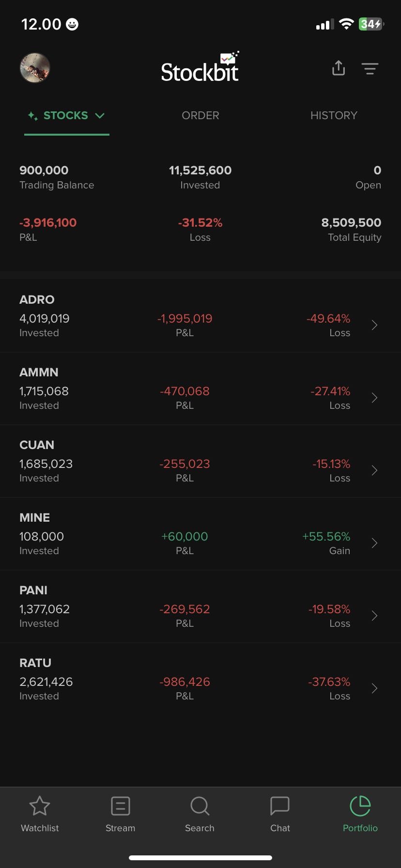This screenshot has height=868, width=401.
Task: Open RATU details chevron
Action: click(374, 688)
